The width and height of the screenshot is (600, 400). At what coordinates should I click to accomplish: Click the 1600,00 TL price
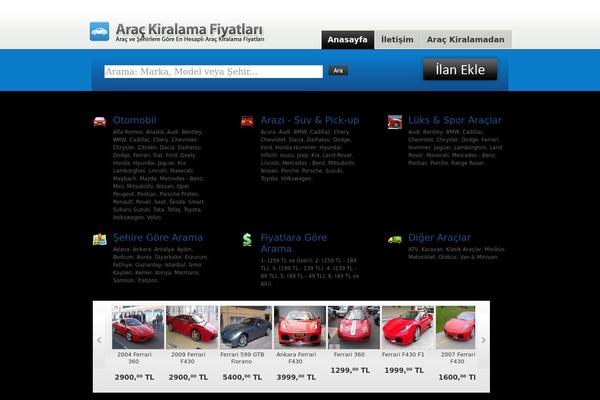[x=457, y=377]
